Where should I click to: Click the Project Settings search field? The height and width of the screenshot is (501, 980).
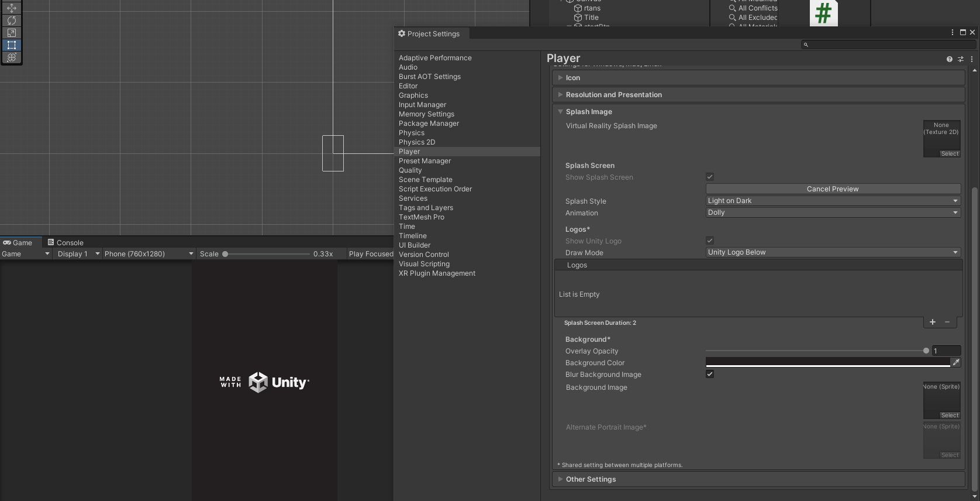tap(888, 44)
